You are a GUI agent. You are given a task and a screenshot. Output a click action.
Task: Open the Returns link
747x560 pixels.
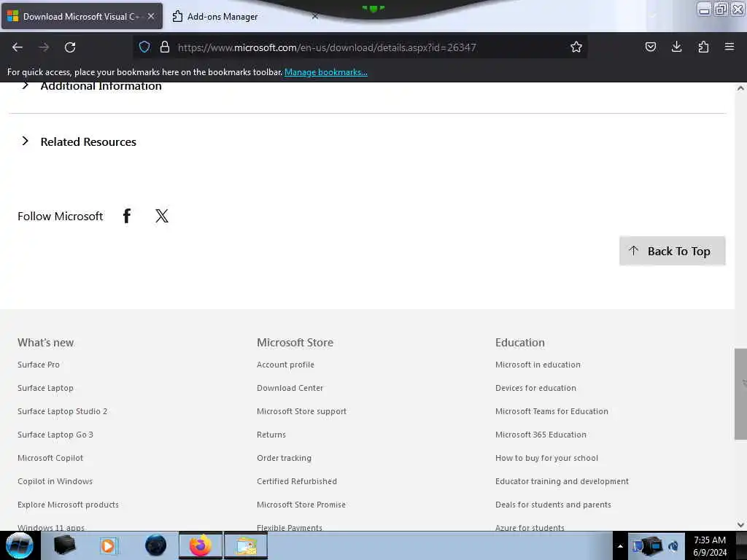coord(271,435)
